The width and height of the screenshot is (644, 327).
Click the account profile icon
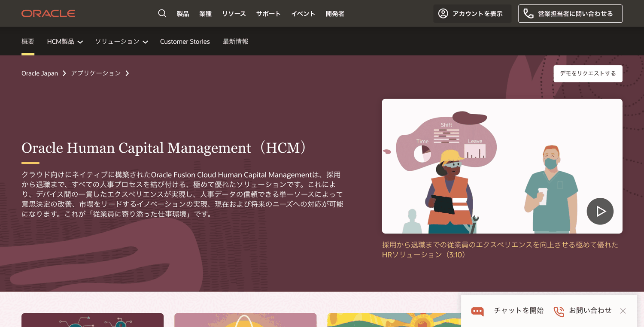click(x=443, y=14)
